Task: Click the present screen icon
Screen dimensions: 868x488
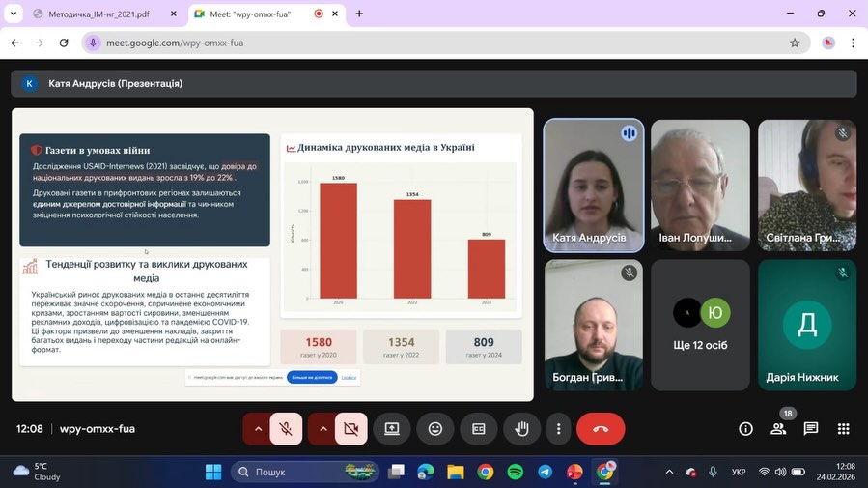Action: [x=392, y=429]
